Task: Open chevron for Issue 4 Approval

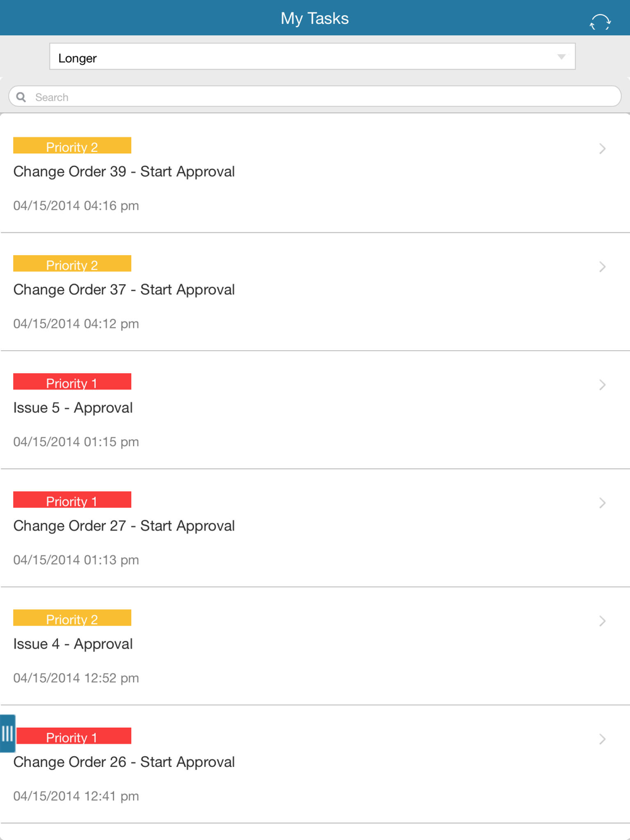Action: 602,621
